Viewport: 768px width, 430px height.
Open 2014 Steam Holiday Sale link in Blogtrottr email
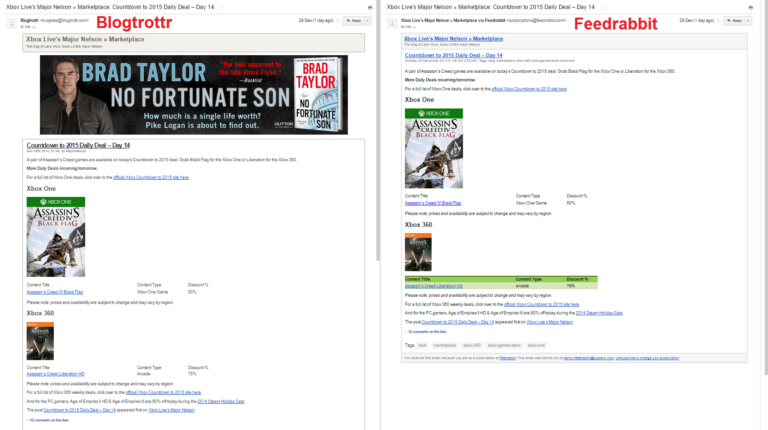[x=220, y=401]
